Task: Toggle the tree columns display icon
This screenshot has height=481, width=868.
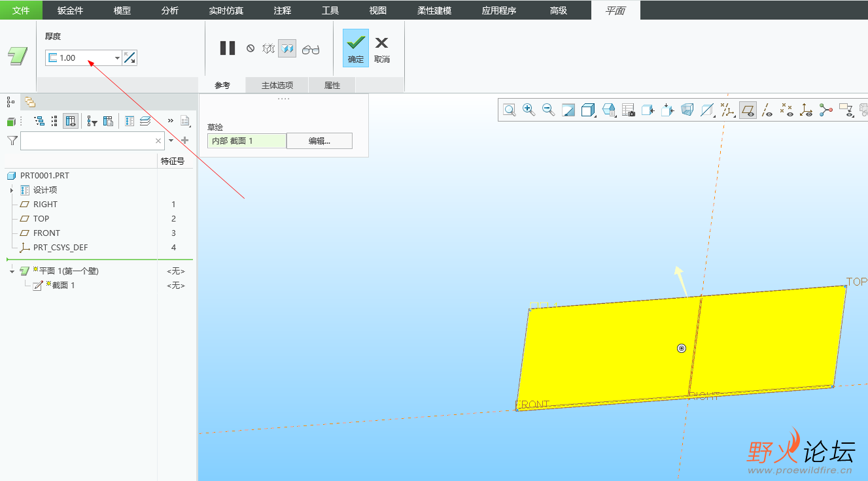Action: (x=71, y=121)
